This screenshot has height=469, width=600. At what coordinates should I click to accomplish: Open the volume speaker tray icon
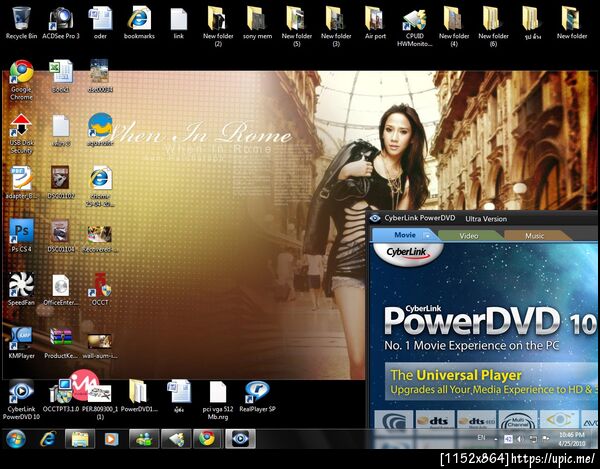pyautogui.click(x=520, y=439)
